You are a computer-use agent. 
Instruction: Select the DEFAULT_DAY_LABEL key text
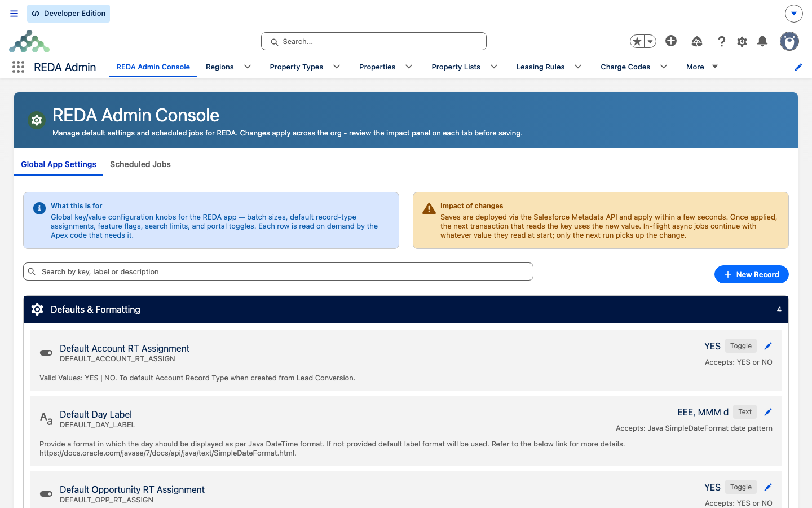(x=98, y=425)
